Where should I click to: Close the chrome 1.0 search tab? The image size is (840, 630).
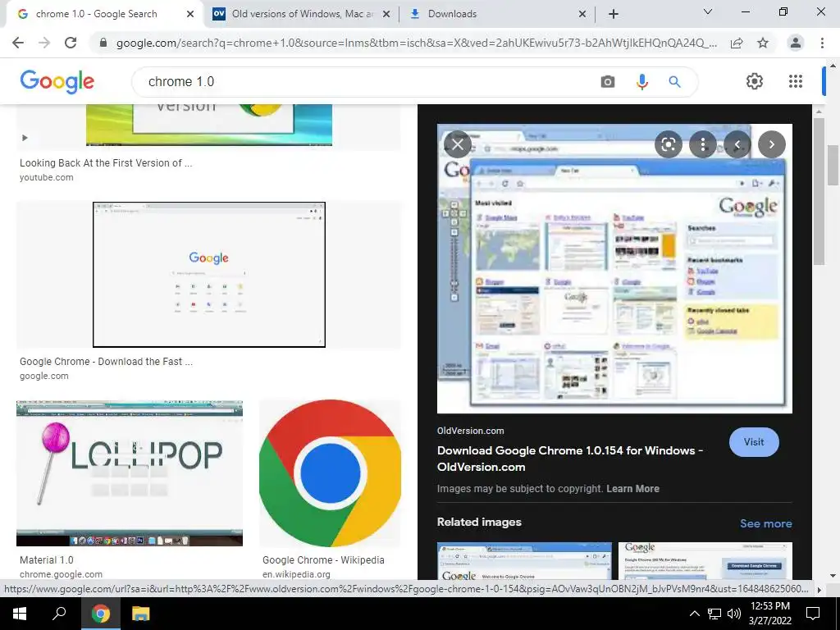[189, 14]
